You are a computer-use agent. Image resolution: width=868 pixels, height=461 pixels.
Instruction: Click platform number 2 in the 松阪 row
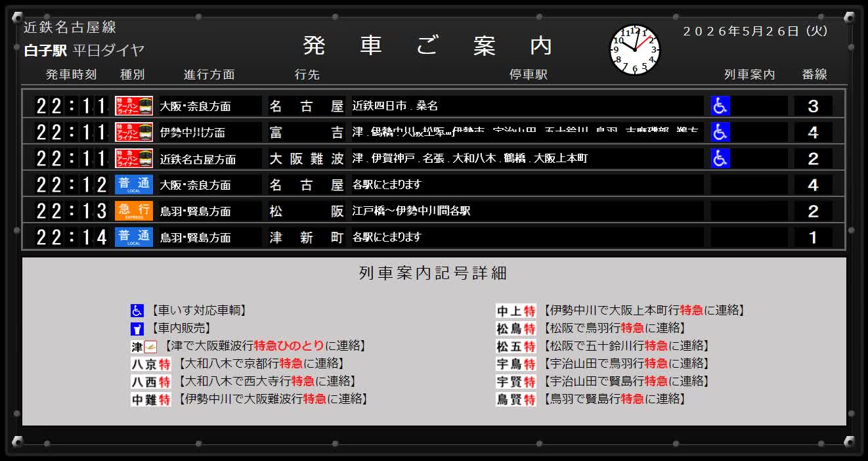point(814,211)
